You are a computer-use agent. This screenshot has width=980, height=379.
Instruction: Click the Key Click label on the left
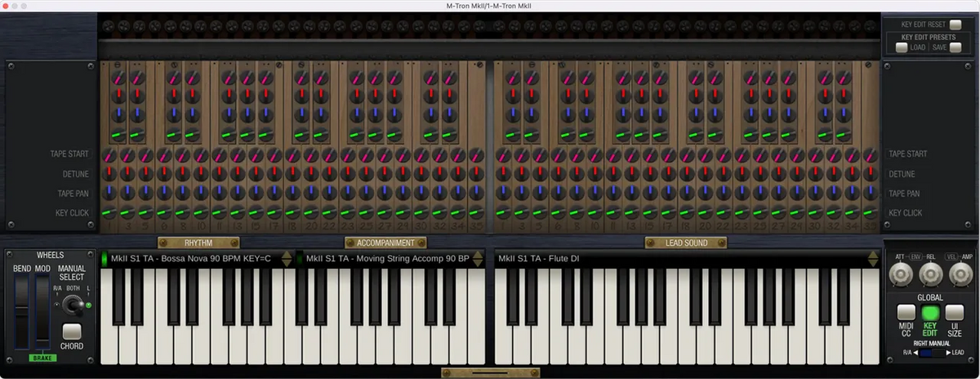point(73,212)
